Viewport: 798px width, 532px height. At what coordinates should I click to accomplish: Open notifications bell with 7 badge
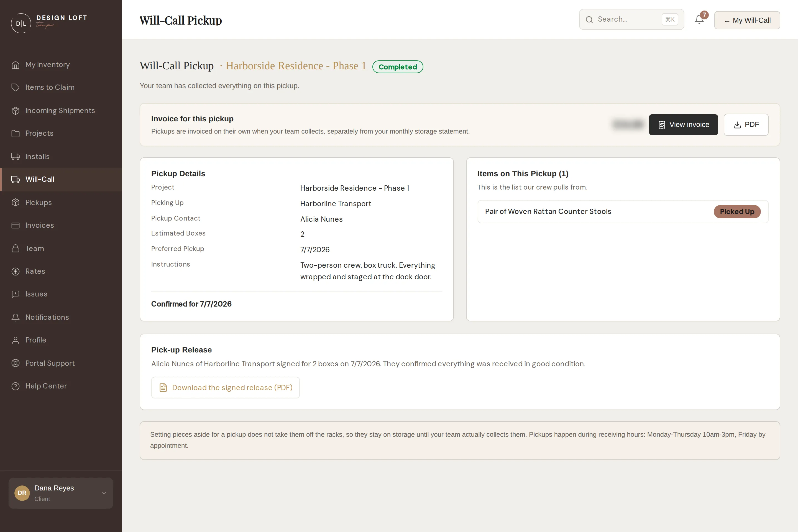tap(700, 19)
